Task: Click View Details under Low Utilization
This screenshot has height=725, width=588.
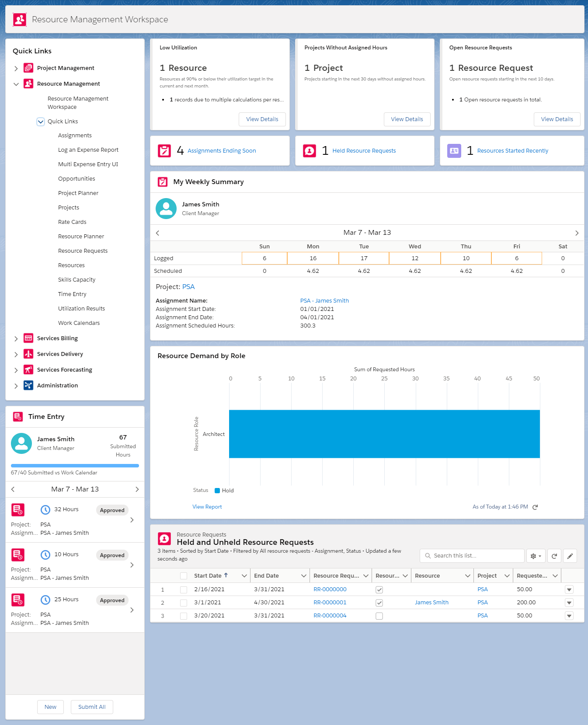Action: point(262,119)
